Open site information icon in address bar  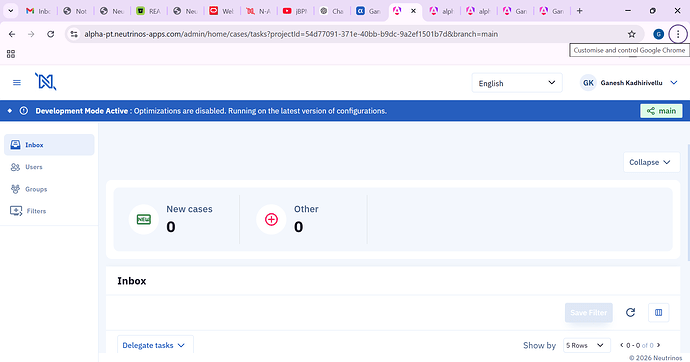(74, 34)
